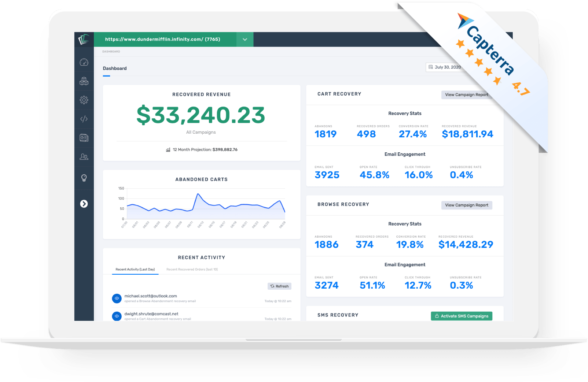Screen dimensions: 588x382
Task: Click the Activate SMS Campaigns button
Action: (461, 316)
